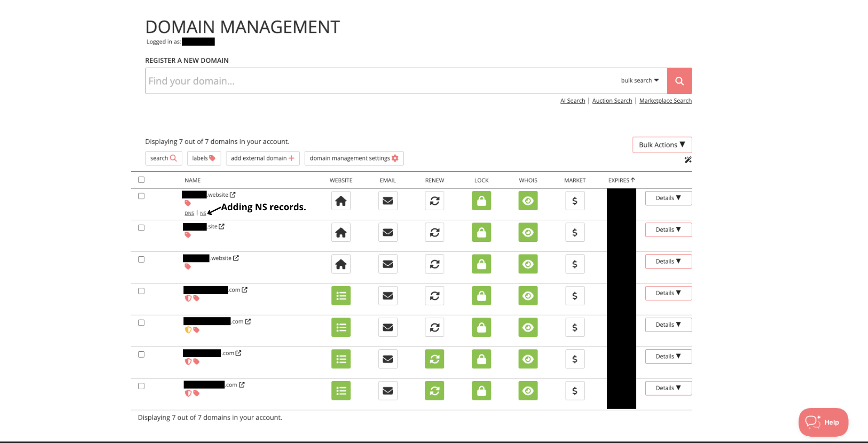The width and height of the screenshot is (868, 443).
Task: Click the green renew icon in the last row
Action: pyautogui.click(x=434, y=391)
